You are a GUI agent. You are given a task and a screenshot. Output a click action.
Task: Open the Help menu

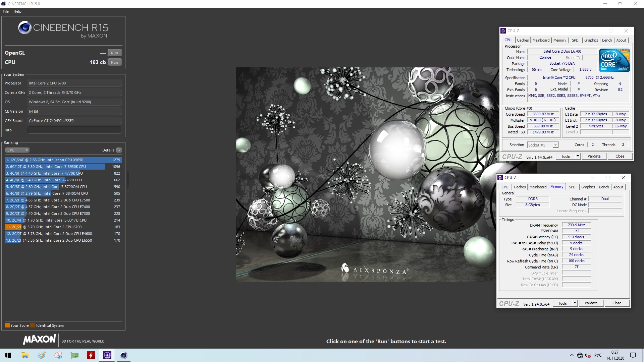(x=17, y=11)
